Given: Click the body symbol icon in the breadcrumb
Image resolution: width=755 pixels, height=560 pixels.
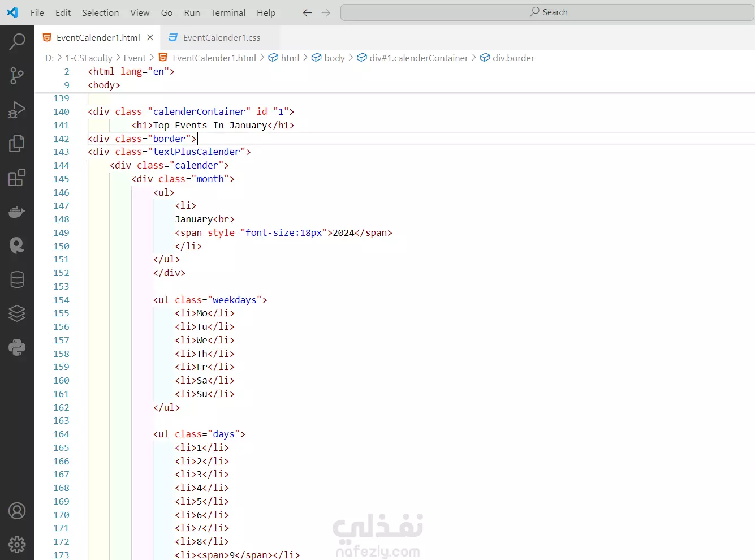Looking at the screenshot, I should tap(317, 58).
